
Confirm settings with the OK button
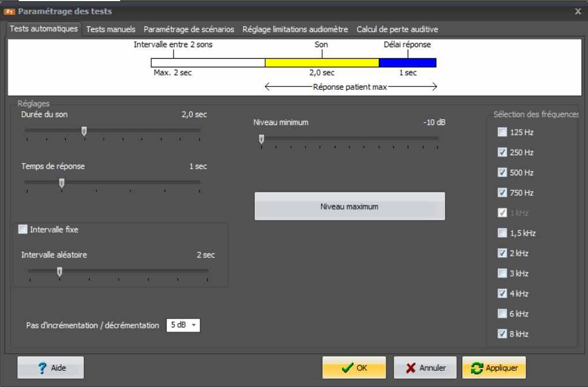tap(354, 367)
